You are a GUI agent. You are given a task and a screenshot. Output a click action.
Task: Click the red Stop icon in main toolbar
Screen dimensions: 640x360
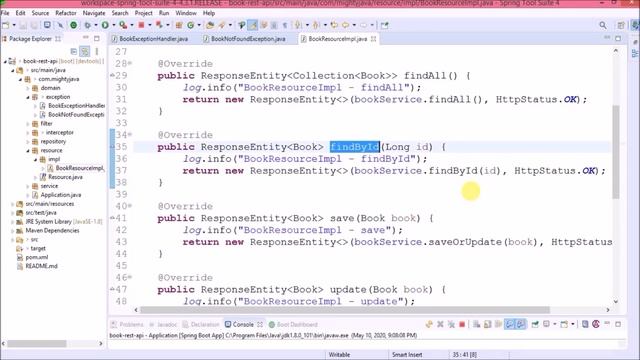[141, 25]
